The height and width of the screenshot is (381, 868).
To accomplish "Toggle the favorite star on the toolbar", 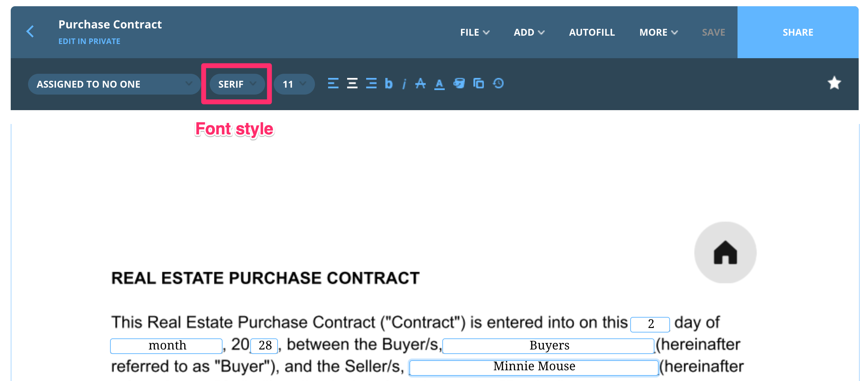I will click(x=834, y=83).
